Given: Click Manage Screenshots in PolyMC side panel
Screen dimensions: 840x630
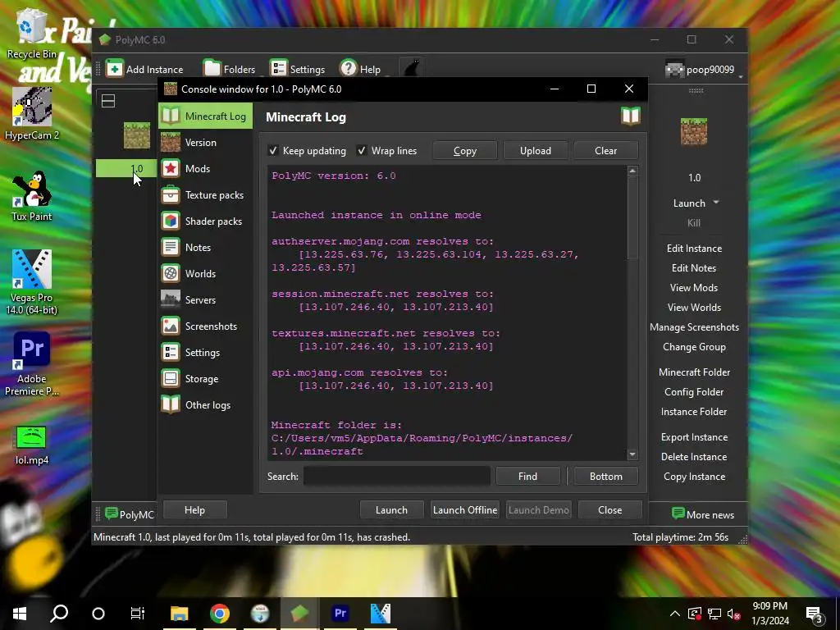Looking at the screenshot, I should tap(694, 327).
